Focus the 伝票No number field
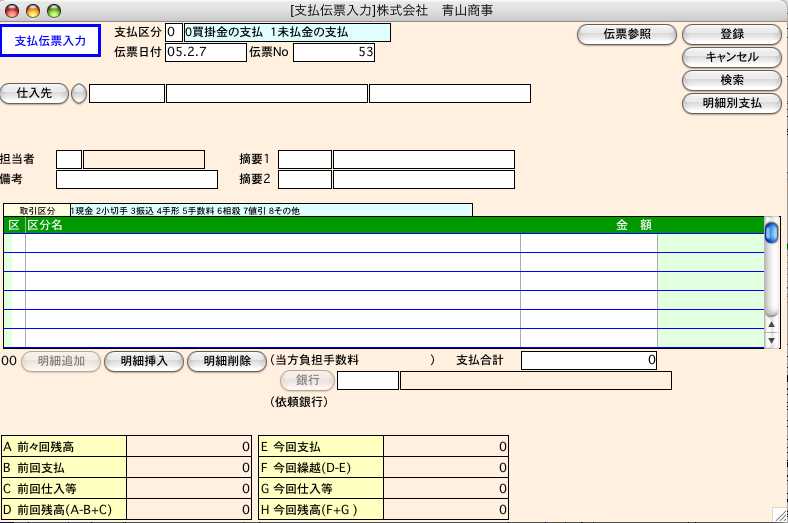Viewport: 788px width, 523px height. click(333, 52)
